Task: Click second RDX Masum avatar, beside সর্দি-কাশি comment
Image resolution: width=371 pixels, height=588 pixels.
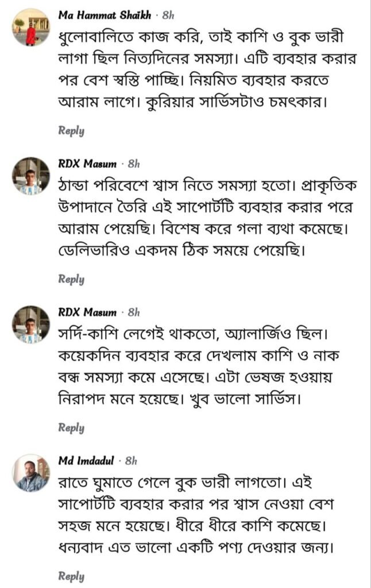Action: pyautogui.click(x=31, y=324)
